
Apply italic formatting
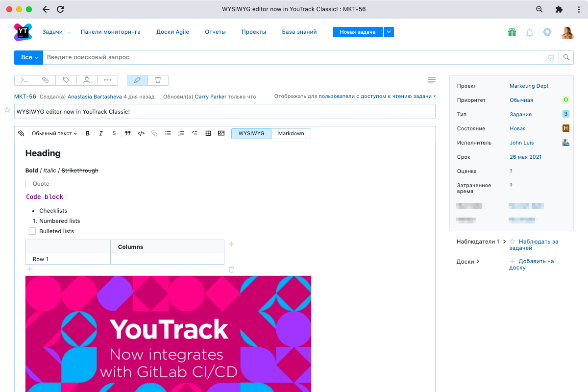[x=101, y=133]
